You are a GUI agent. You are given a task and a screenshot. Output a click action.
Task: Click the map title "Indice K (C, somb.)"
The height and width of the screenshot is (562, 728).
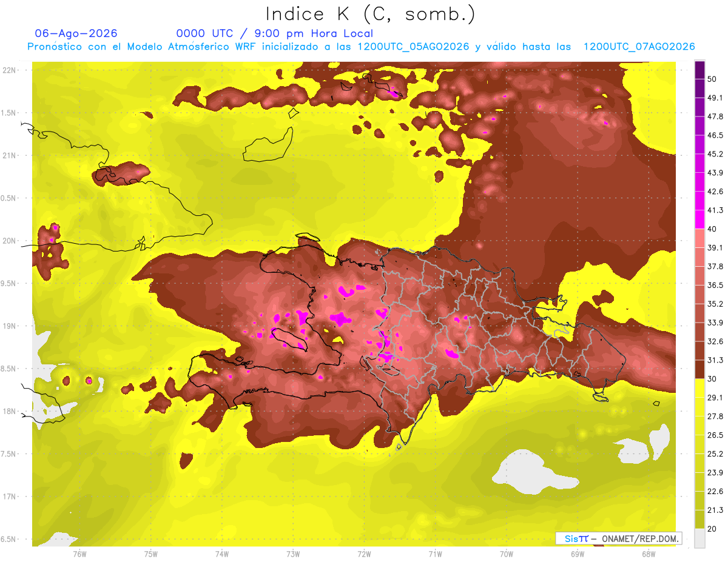(x=371, y=14)
